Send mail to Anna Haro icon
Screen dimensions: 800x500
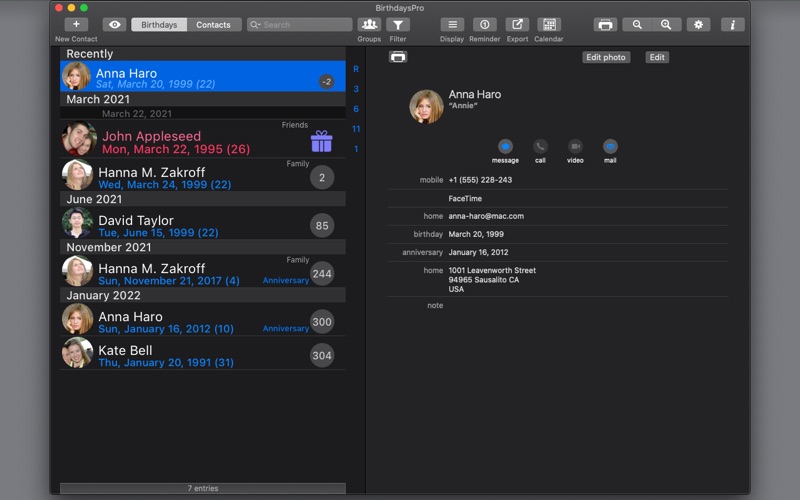[610, 147]
